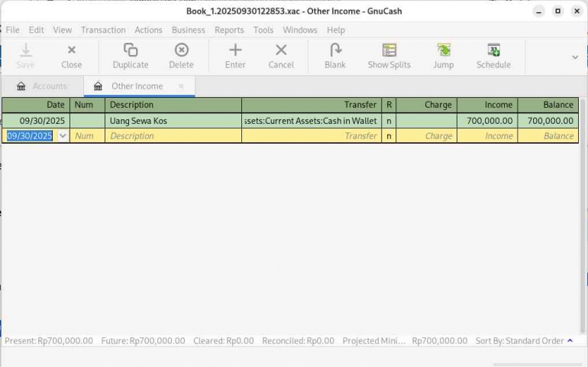Show Splits using the toolbar icon
The image size is (588, 367).
[389, 50]
